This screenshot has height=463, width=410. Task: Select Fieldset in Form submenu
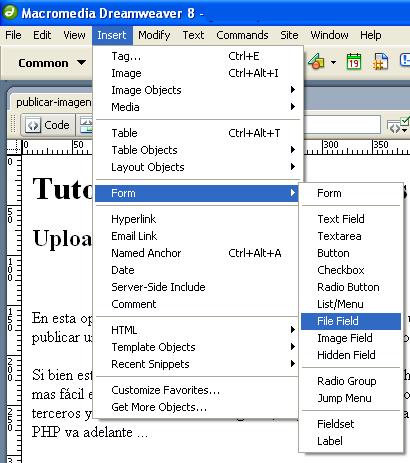351,424
